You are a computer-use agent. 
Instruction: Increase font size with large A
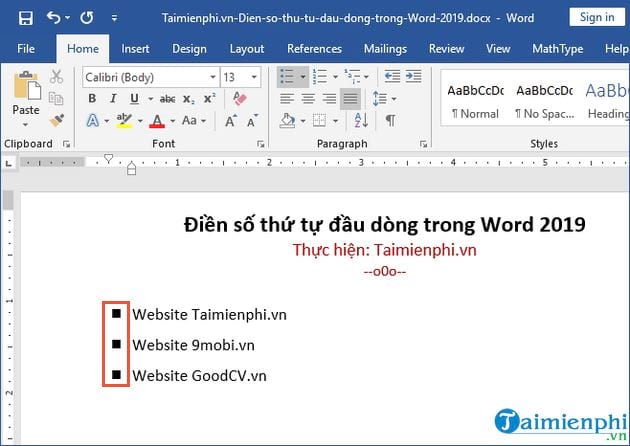click(x=231, y=121)
